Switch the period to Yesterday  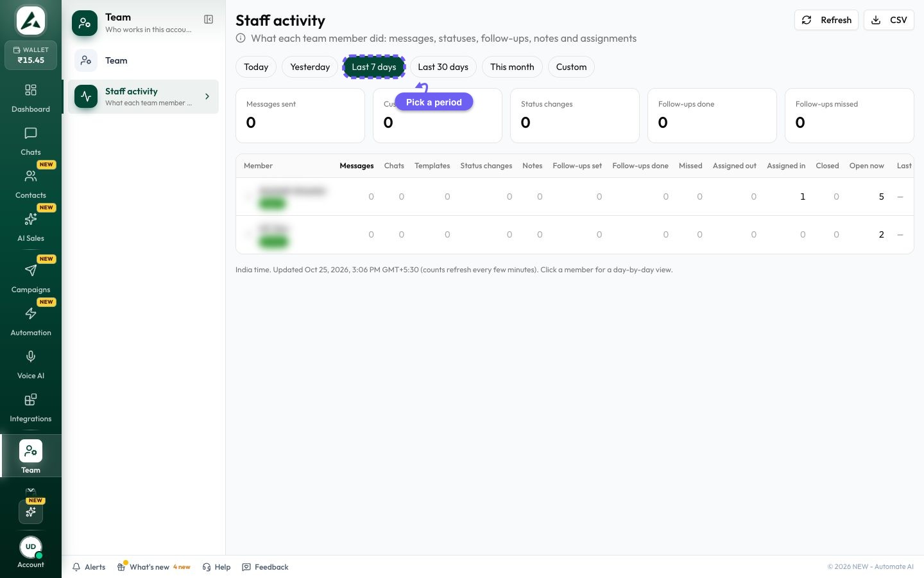(310, 67)
